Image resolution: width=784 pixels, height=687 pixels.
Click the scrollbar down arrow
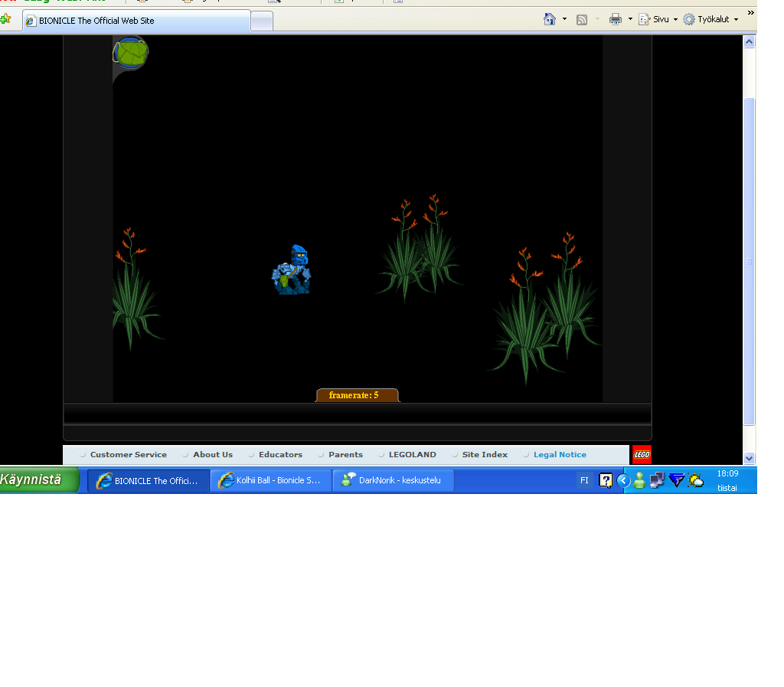pyautogui.click(x=749, y=458)
